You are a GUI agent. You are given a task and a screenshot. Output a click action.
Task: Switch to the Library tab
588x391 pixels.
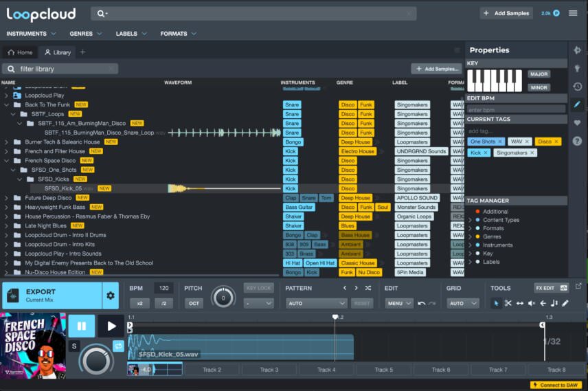58,52
